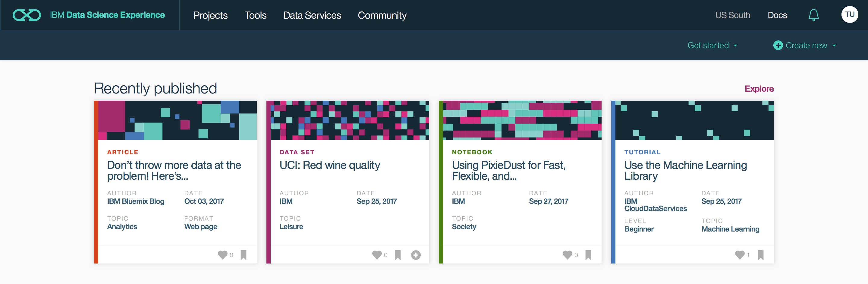
Task: Select the US South region
Action: point(733,15)
